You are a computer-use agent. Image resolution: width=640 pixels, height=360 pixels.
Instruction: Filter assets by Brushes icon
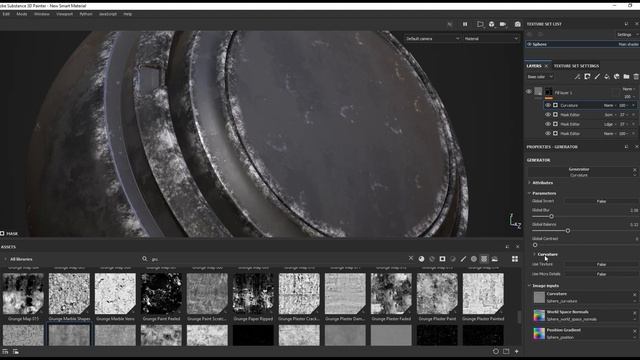[x=463, y=259]
